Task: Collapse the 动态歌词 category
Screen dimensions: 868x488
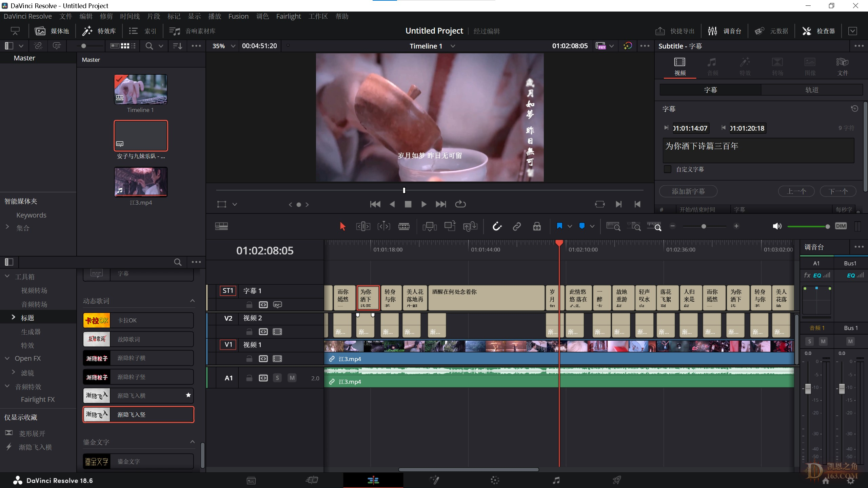Action: (x=192, y=301)
